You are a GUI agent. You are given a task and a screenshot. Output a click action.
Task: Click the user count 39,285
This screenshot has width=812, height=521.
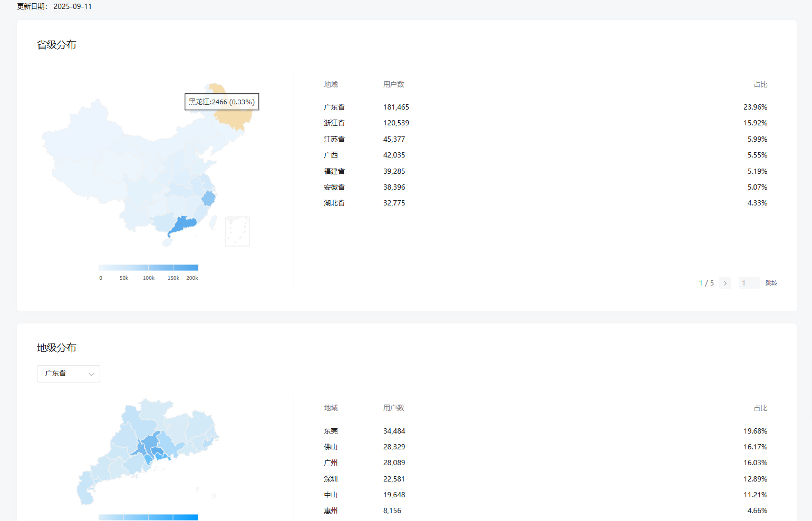(394, 171)
